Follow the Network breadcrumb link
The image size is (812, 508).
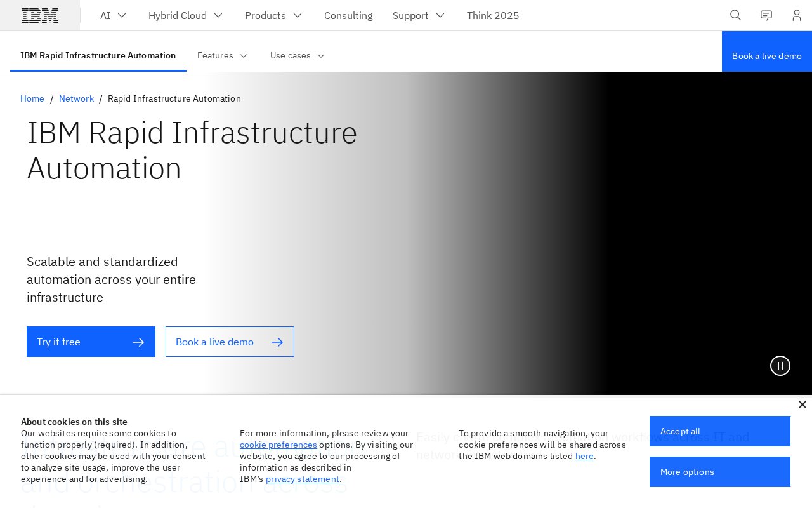(76, 98)
